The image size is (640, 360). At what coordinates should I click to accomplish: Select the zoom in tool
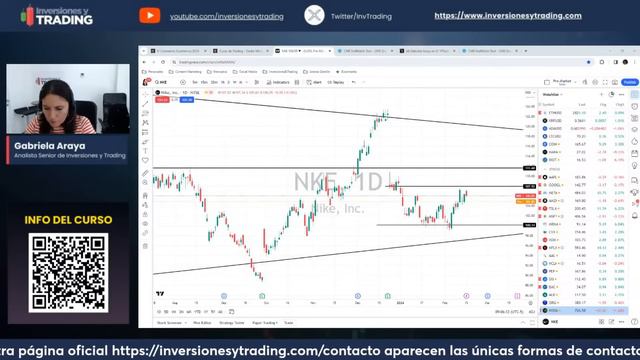pos(145,182)
